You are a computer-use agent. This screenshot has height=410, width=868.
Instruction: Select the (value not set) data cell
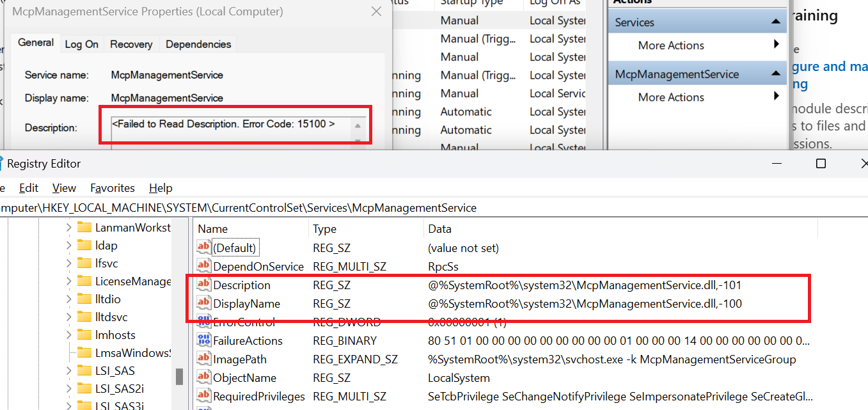click(463, 248)
